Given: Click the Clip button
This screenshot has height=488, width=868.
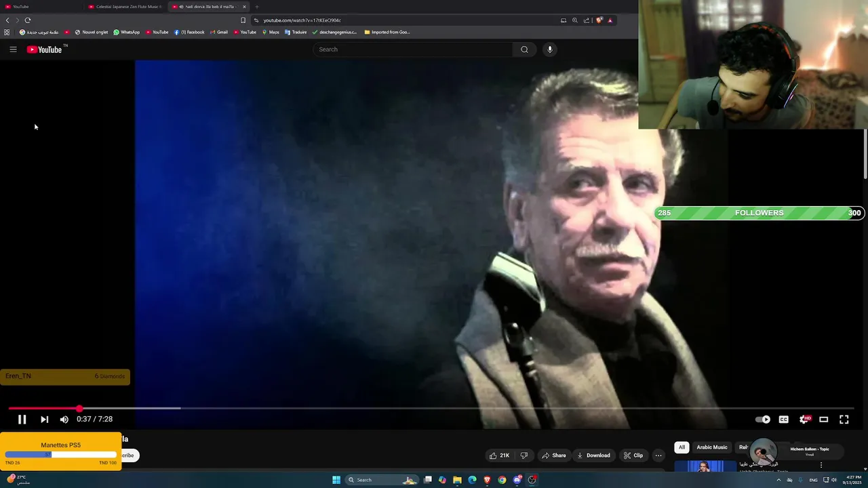Looking at the screenshot, I should tap(633, 455).
